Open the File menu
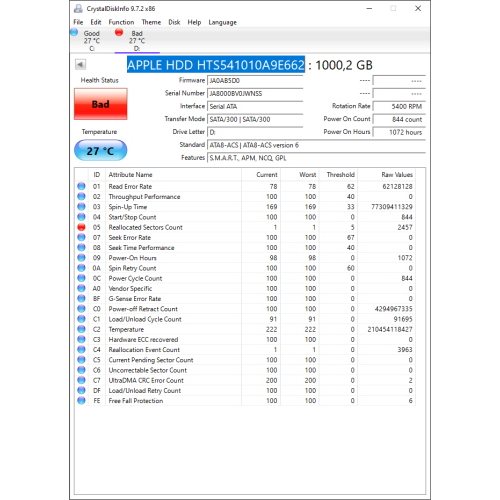The height and width of the screenshot is (500, 500). (x=78, y=22)
